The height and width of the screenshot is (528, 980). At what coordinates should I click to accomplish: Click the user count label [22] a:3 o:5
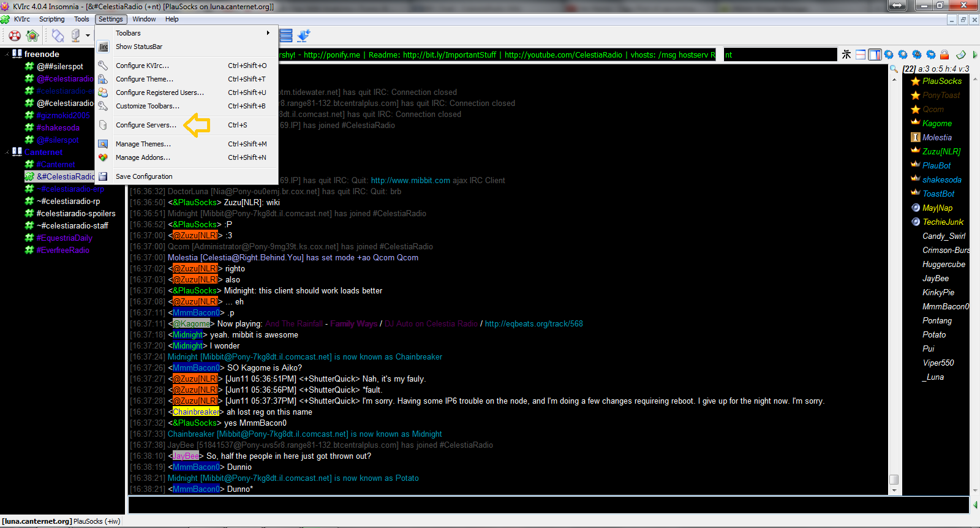(936, 69)
